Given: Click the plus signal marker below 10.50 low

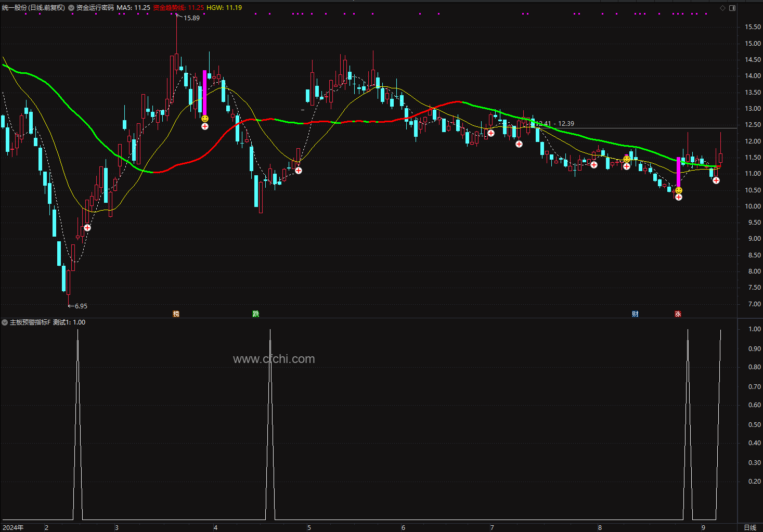Looking at the screenshot, I should click(678, 197).
